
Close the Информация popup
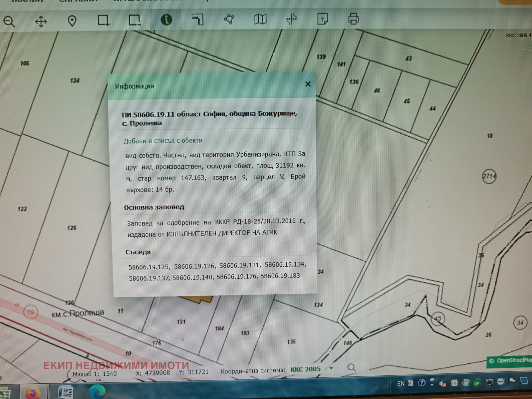pos(308,84)
